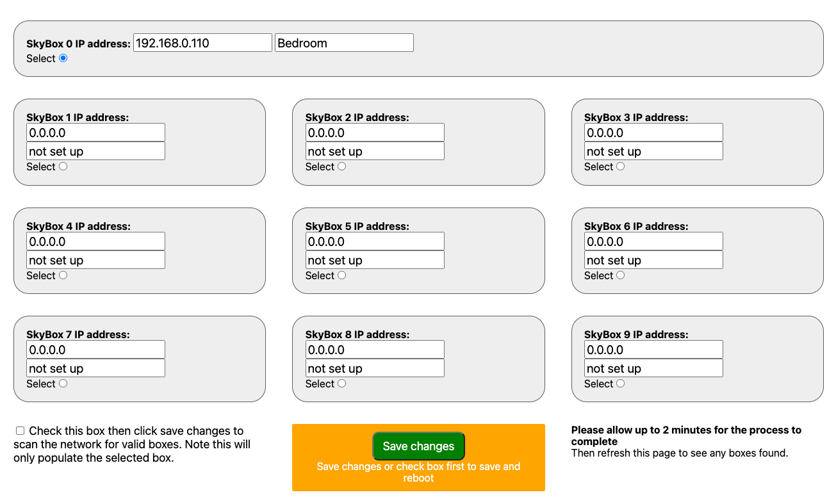Select the SkyBox 0 radio button
The width and height of the screenshot is (836, 504).
(x=63, y=58)
